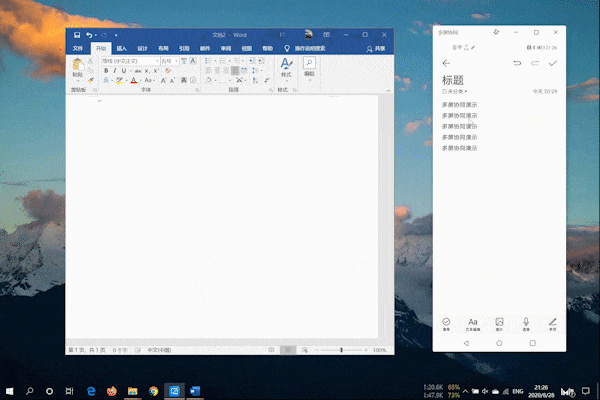Tap the checkmark to save the note
This screenshot has height=400, width=600.
coord(553,63)
